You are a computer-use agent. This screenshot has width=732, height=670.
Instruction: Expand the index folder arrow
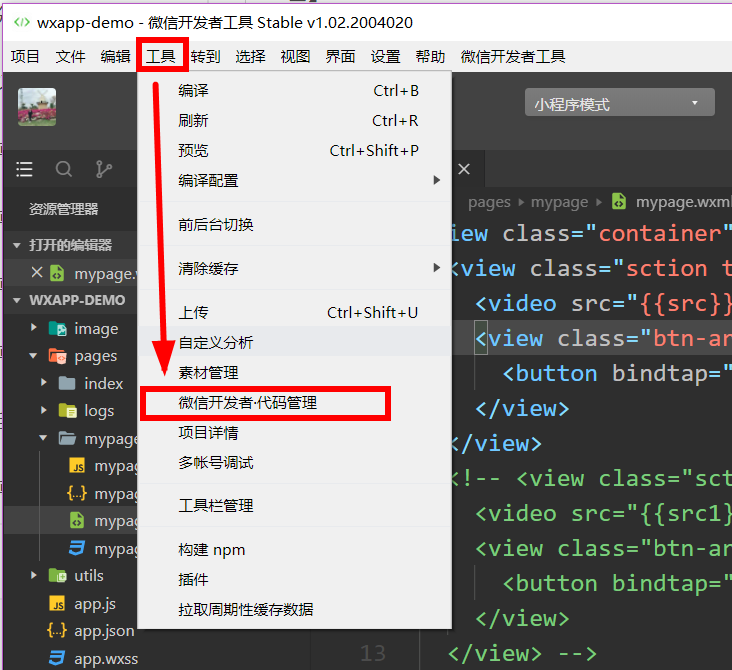pyautogui.click(x=44, y=382)
